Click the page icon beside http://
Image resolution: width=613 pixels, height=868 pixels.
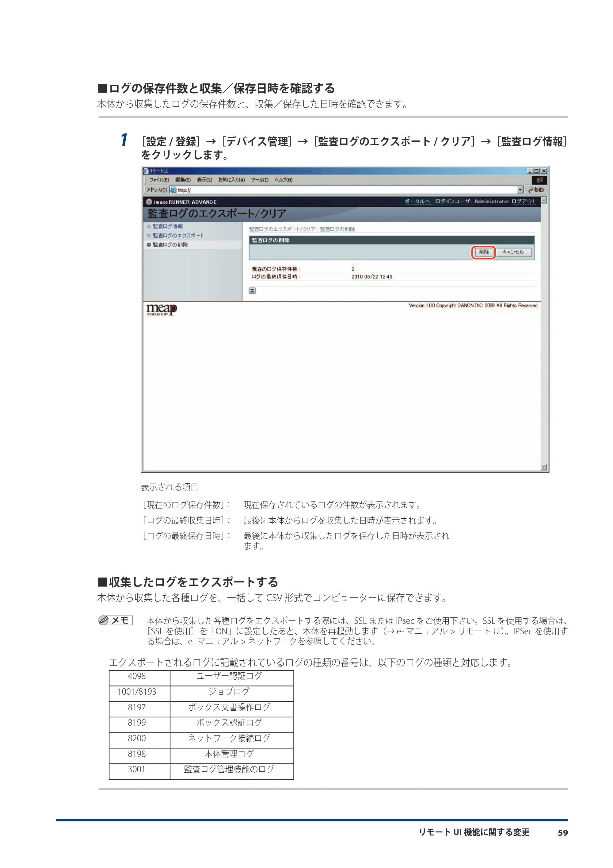tap(173, 190)
